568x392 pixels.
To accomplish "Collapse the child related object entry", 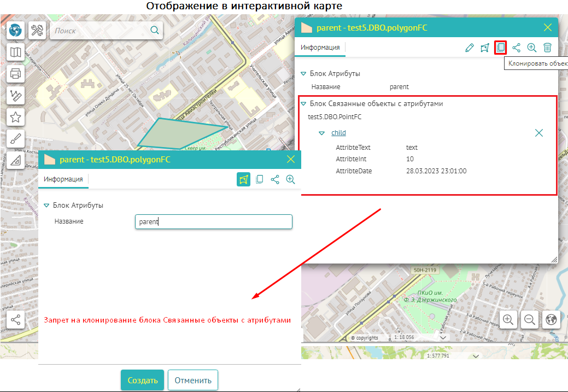I will (322, 133).
